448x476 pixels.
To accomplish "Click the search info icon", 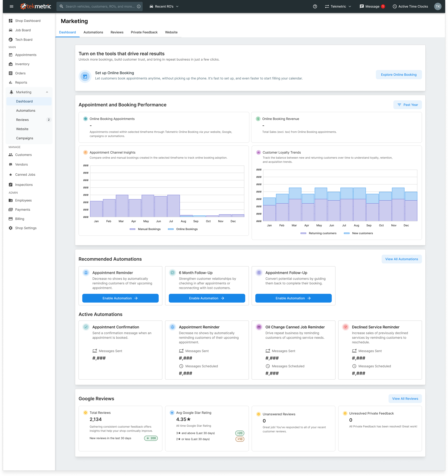I will click(x=139, y=6).
